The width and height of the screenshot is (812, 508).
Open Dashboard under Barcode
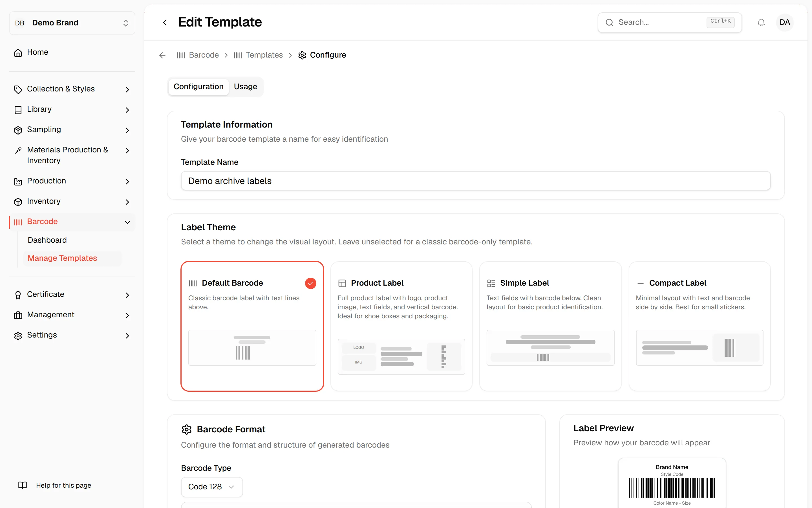(x=47, y=240)
